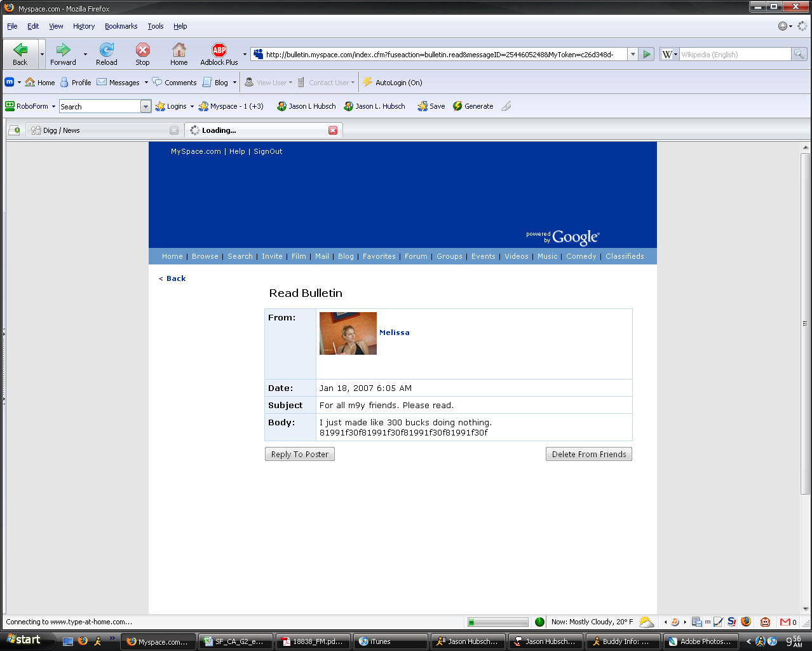The height and width of the screenshot is (651, 812).
Task: Click the Reload toolbar icon
Action: click(x=107, y=50)
